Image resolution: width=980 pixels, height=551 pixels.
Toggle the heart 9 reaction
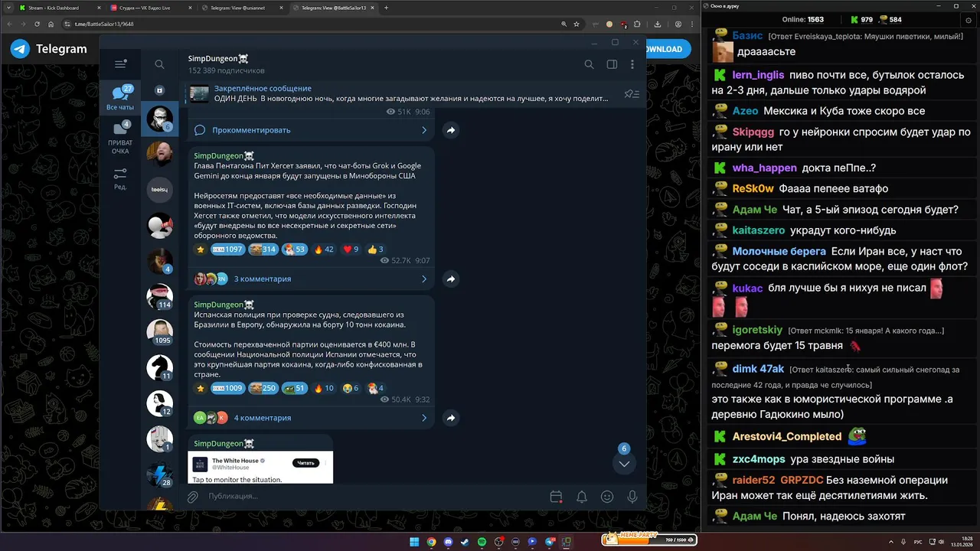(351, 249)
